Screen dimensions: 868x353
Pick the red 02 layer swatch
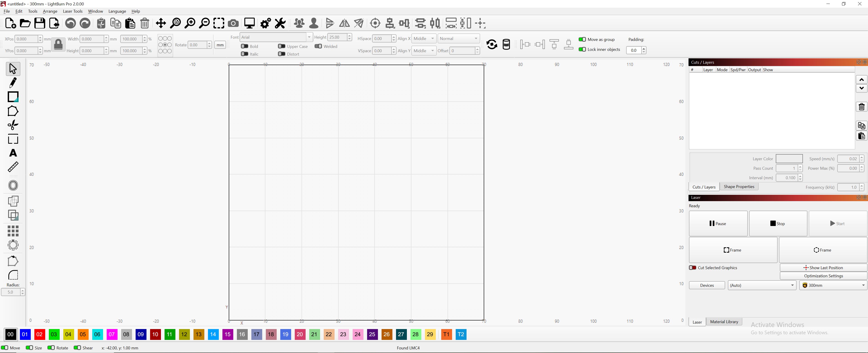click(x=39, y=334)
